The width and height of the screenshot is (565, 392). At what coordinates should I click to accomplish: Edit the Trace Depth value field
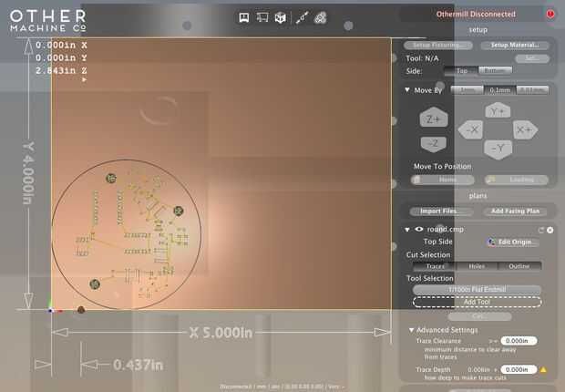pos(519,369)
